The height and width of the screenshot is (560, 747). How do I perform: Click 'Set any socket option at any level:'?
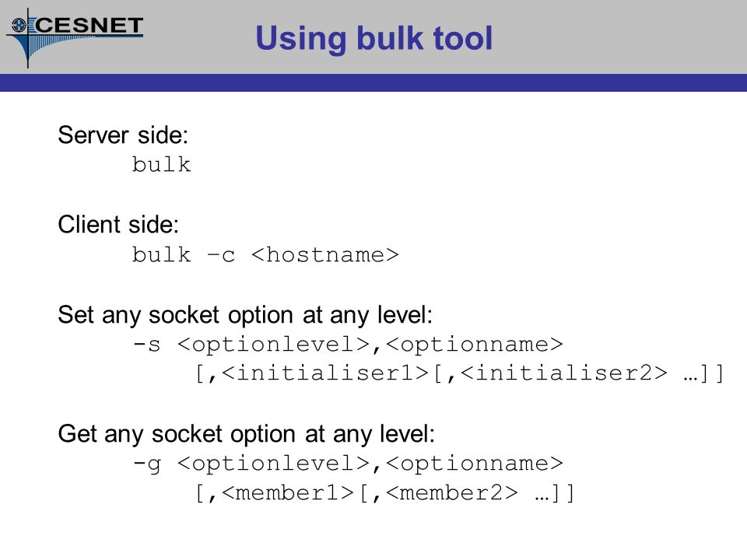[x=245, y=315]
